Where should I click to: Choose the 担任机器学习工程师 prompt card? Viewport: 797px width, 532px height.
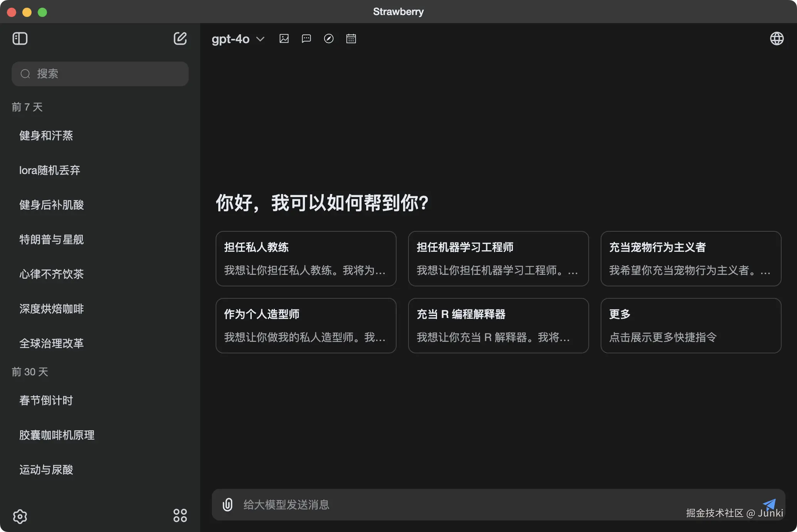coord(498,258)
